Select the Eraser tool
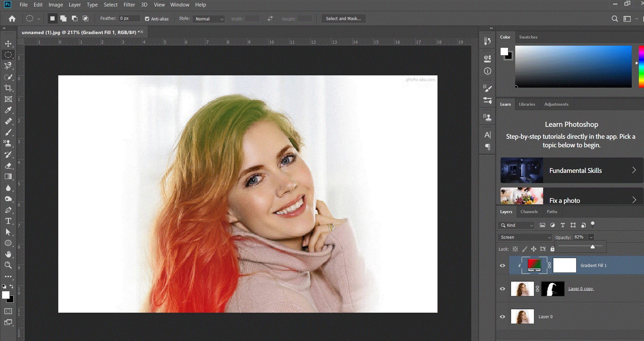644x341 pixels. coord(8,165)
